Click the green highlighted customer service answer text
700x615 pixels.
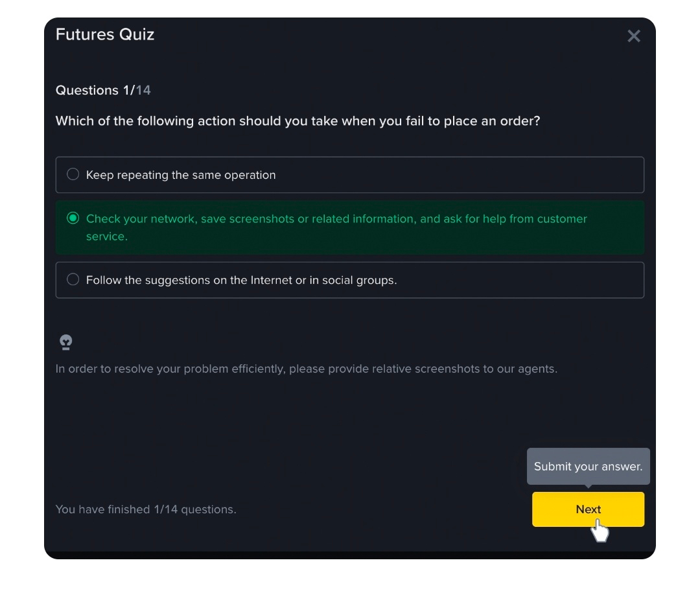(336, 219)
